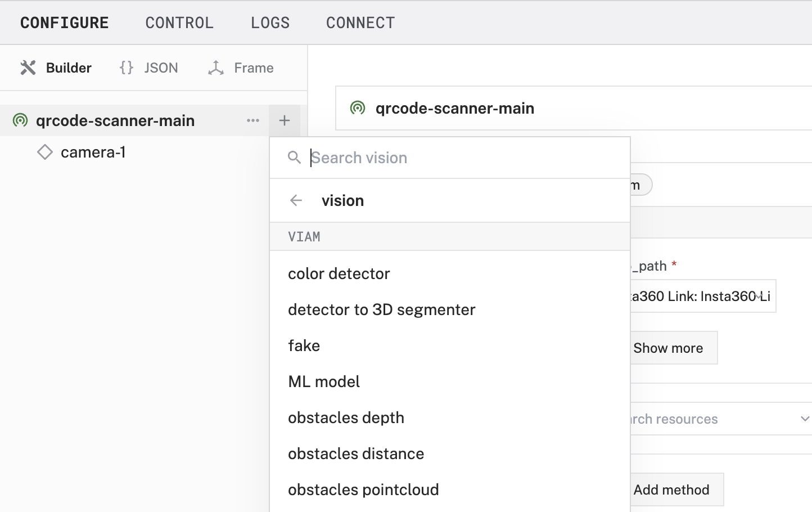
Task: Click the Add method button
Action: [x=676, y=489]
